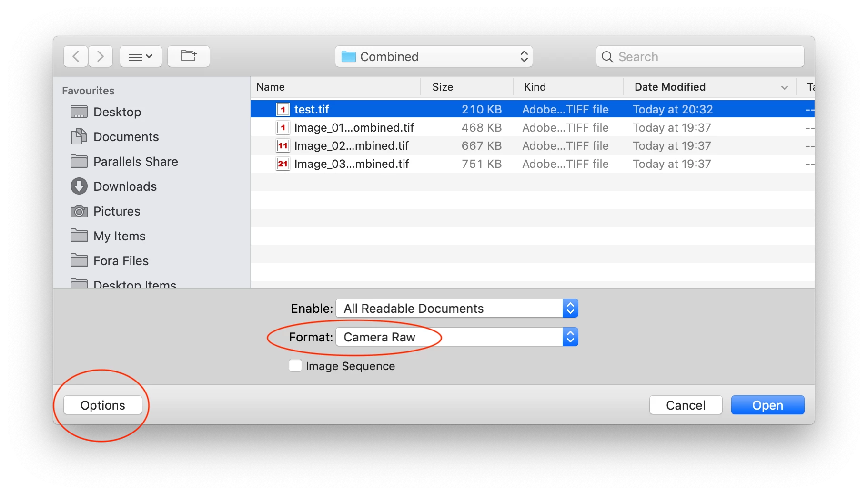Go back with the left arrow button
The image size is (868, 495).
tap(76, 56)
